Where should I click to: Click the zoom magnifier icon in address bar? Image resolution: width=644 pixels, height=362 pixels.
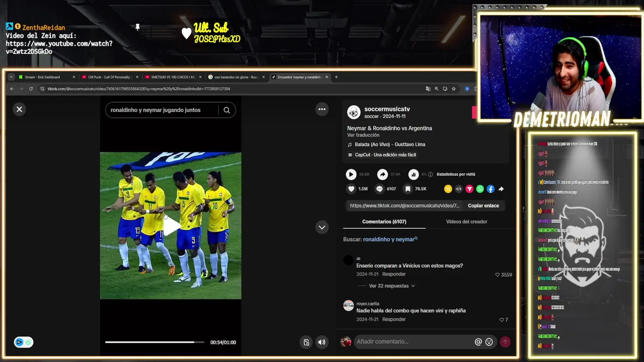click(437, 89)
